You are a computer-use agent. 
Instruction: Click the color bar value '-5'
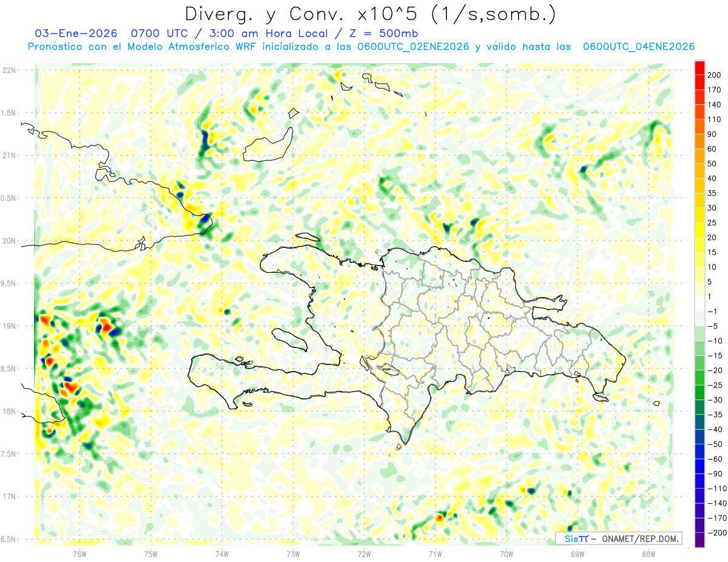click(713, 326)
